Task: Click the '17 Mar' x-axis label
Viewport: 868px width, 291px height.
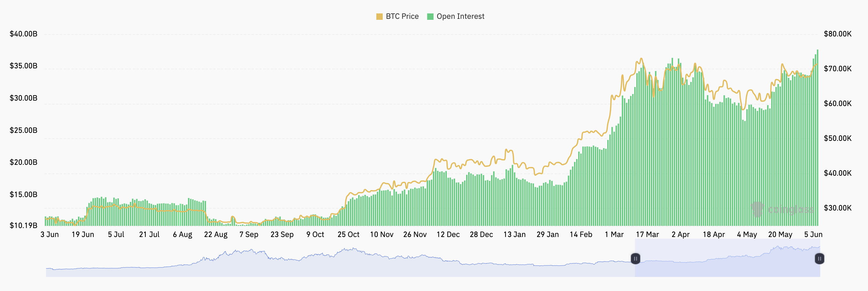Action: tap(647, 234)
